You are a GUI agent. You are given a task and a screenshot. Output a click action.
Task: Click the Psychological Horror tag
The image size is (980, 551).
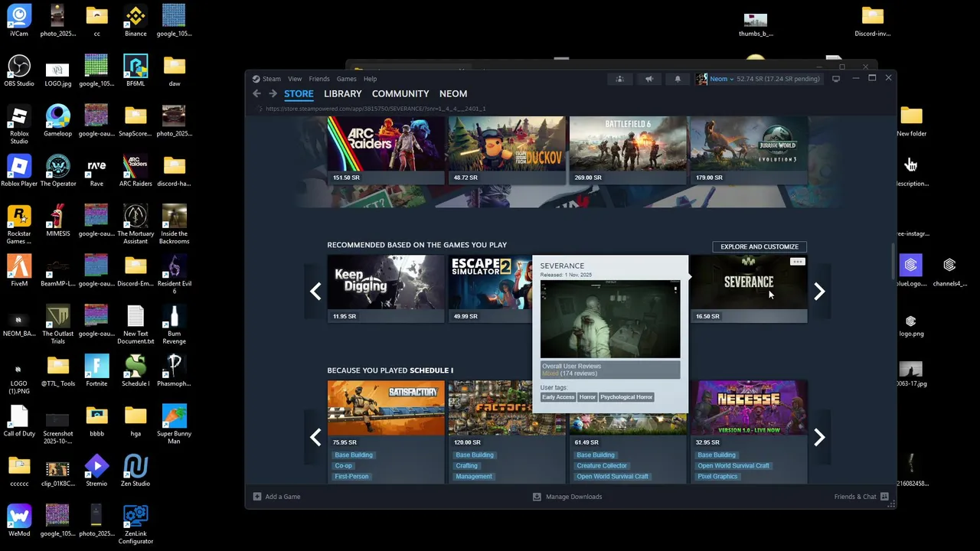pos(626,397)
